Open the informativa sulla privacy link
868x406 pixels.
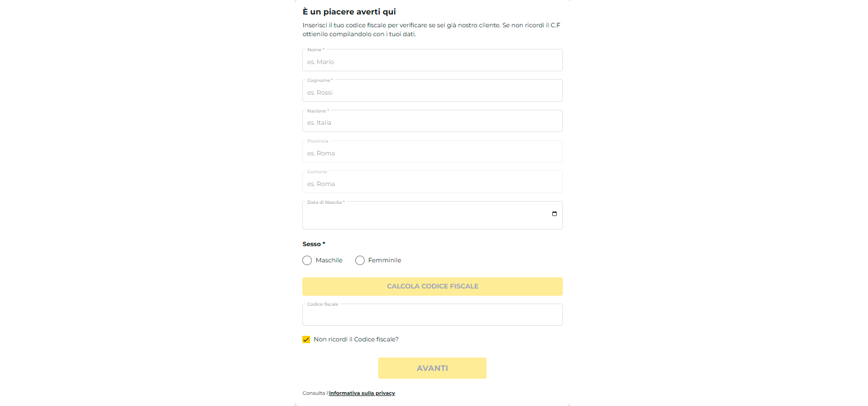click(x=362, y=393)
